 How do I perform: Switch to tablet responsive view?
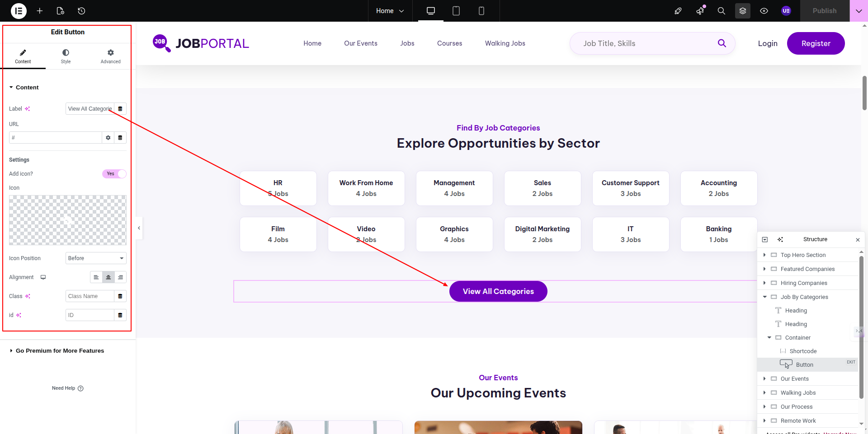tap(456, 11)
